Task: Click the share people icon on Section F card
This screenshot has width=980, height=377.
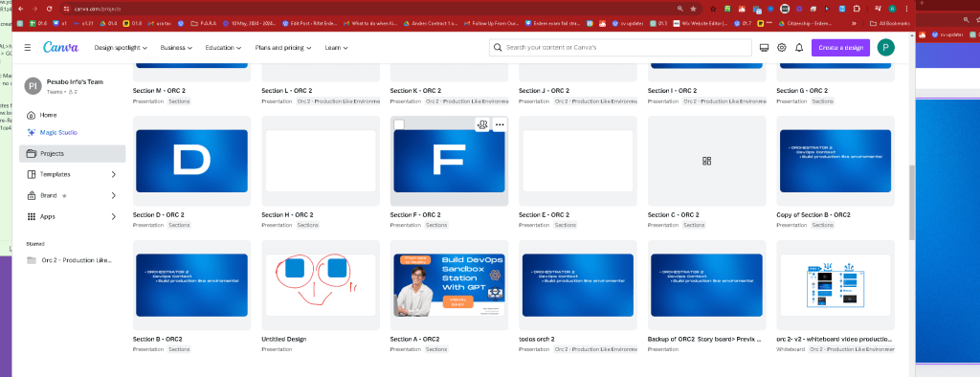Action: tap(482, 125)
